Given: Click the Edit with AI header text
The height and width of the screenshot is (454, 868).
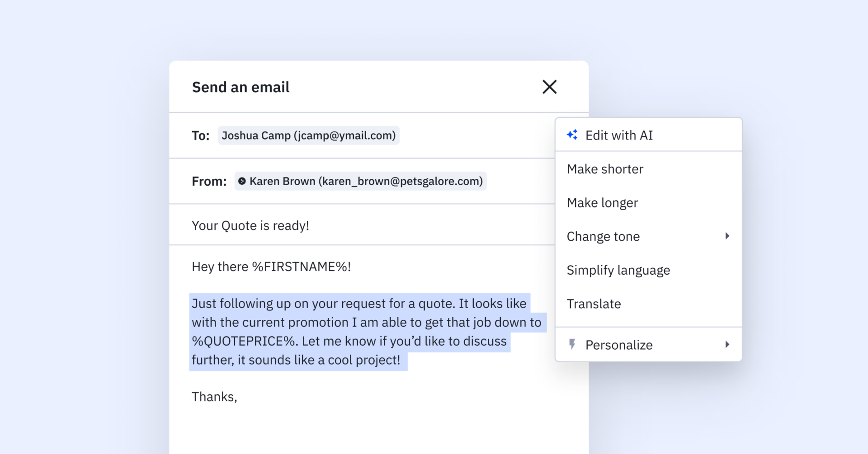Looking at the screenshot, I should pyautogui.click(x=619, y=136).
